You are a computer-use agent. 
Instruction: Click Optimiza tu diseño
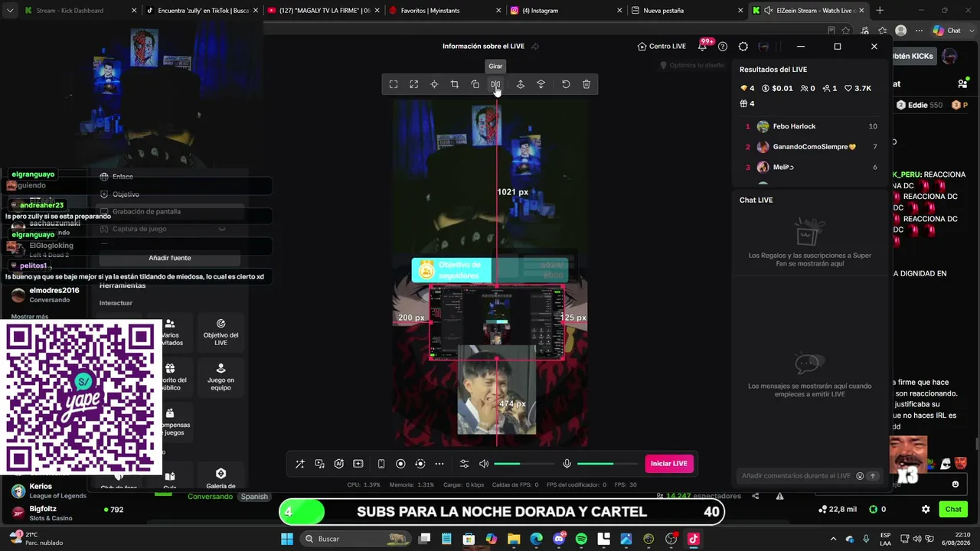tap(692, 65)
